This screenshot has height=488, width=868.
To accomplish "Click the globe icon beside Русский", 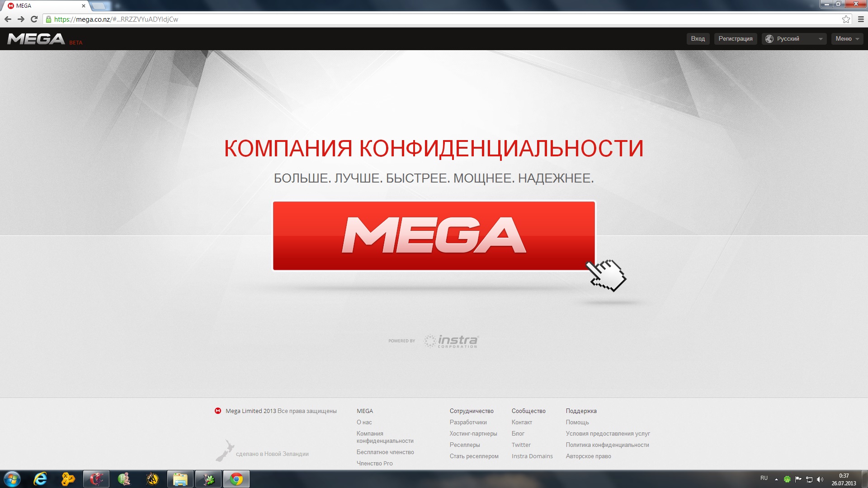I will [x=769, y=39].
